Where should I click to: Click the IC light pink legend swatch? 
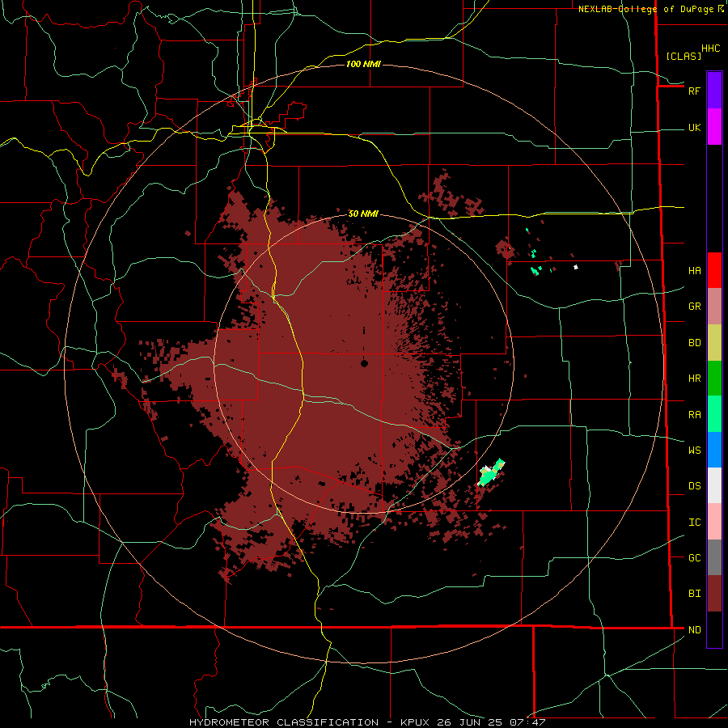click(714, 522)
